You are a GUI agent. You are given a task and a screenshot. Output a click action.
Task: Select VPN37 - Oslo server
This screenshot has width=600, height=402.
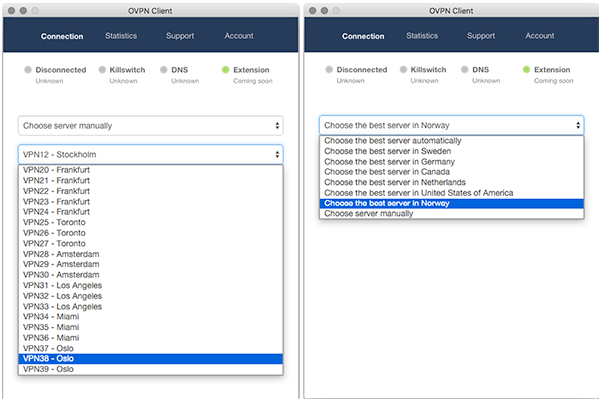pyautogui.click(x=150, y=348)
